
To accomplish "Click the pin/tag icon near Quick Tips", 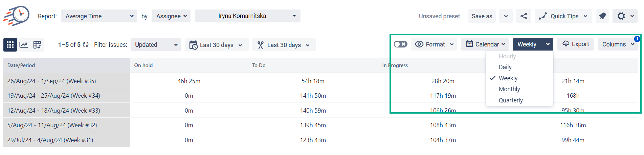I will 602,16.
